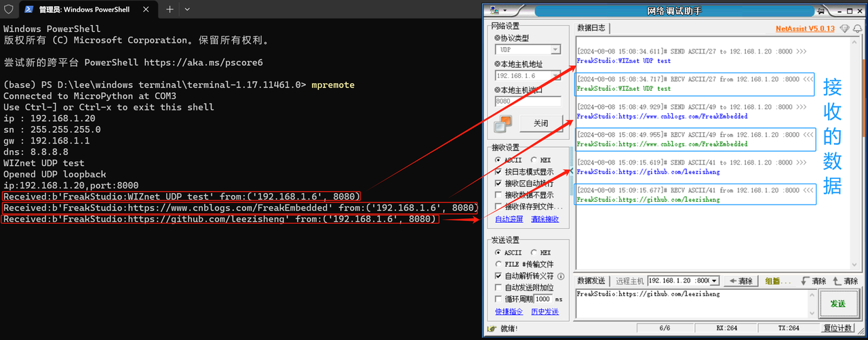This screenshot has width=868, height=340.
Task: Click the 15:08:49.955 RECV ASCII/49 log line
Action: (x=695, y=135)
